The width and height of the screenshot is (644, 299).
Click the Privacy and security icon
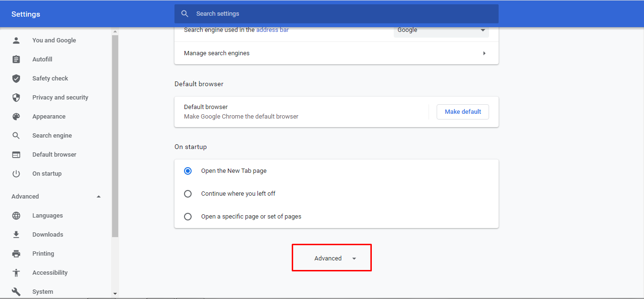[16, 97]
